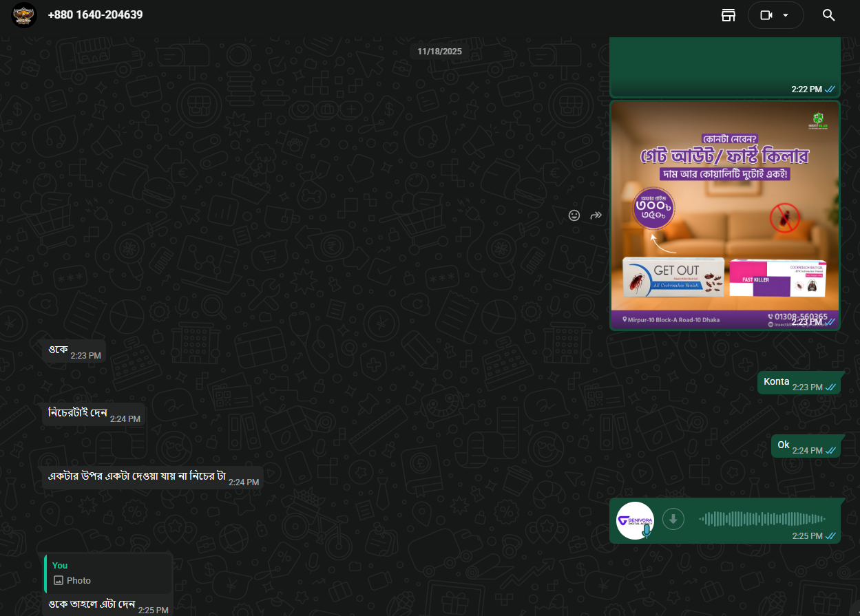Click the 11/18/2025 date header pill
The image size is (860, 616).
[x=439, y=50]
